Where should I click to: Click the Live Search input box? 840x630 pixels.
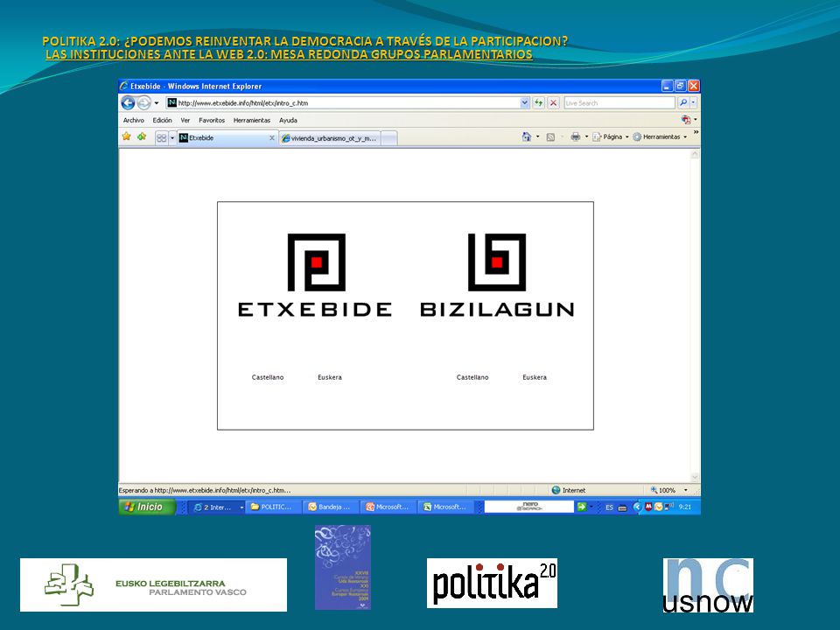[x=619, y=103]
